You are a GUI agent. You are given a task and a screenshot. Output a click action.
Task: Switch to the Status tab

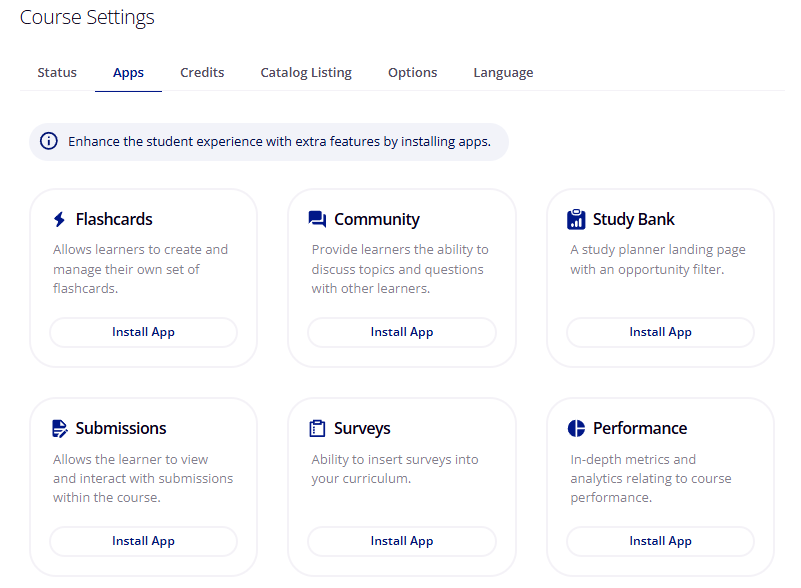57,73
